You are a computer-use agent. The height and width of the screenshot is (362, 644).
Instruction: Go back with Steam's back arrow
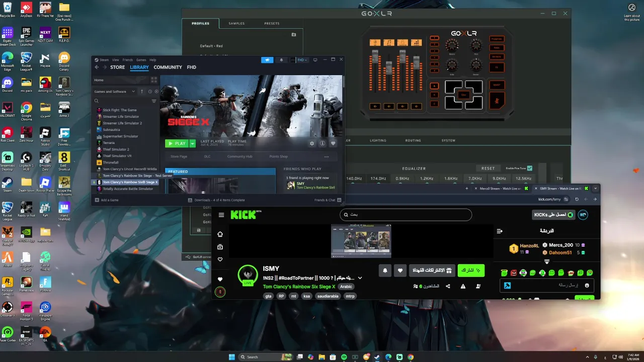97,67
